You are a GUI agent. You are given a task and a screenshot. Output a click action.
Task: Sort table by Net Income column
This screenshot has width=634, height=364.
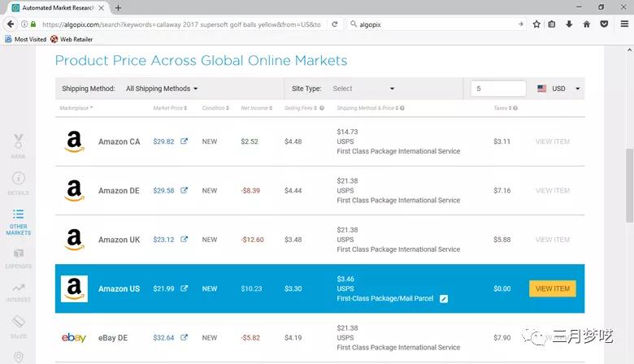pos(257,108)
